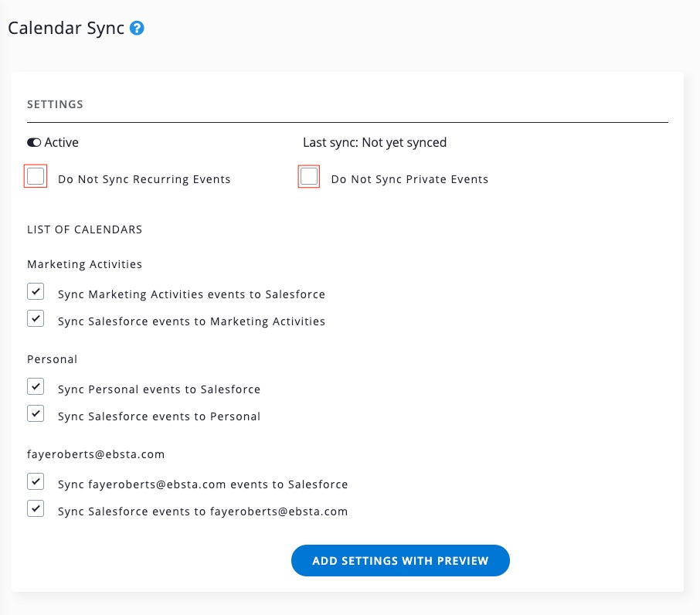Uncheck Sync Salesforce events to Personal

point(36,413)
